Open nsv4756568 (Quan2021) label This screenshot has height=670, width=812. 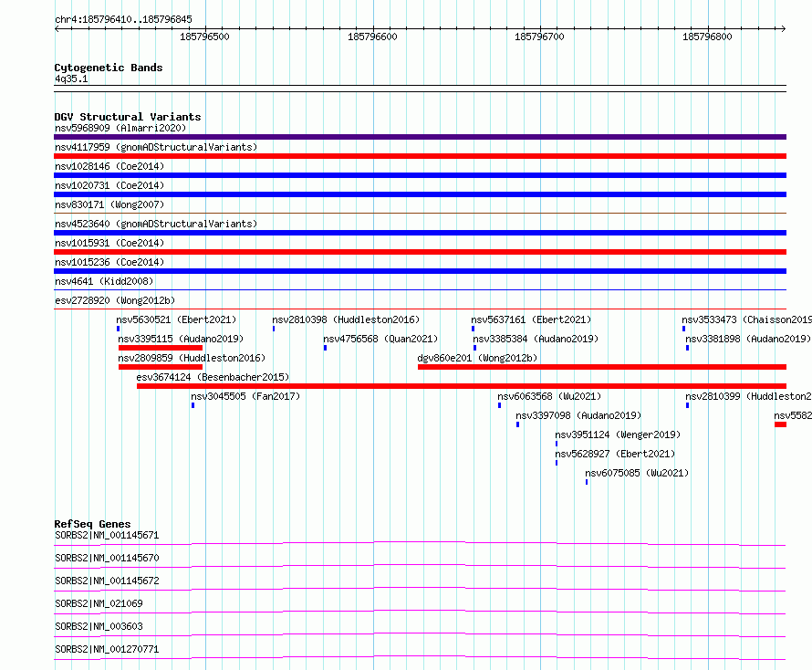tap(380, 339)
